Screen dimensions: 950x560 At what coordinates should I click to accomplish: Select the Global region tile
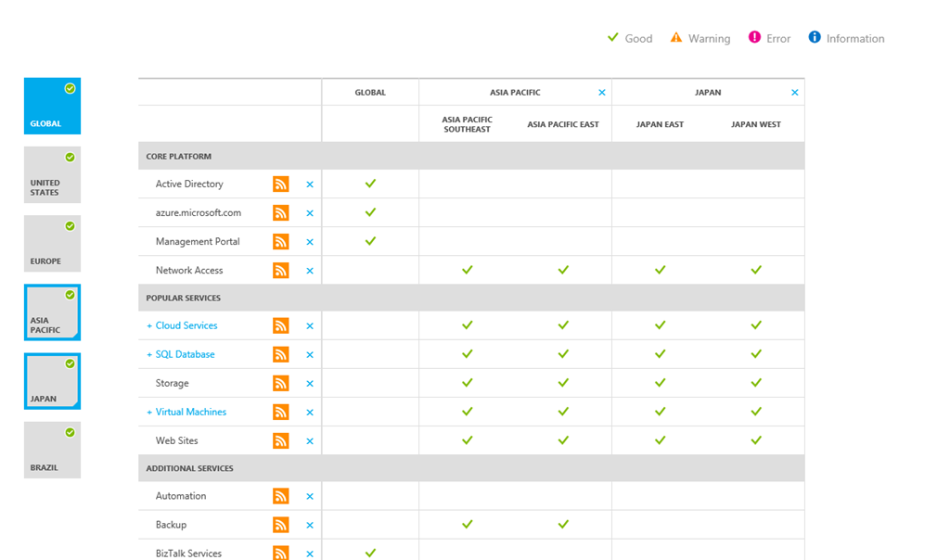click(52, 106)
